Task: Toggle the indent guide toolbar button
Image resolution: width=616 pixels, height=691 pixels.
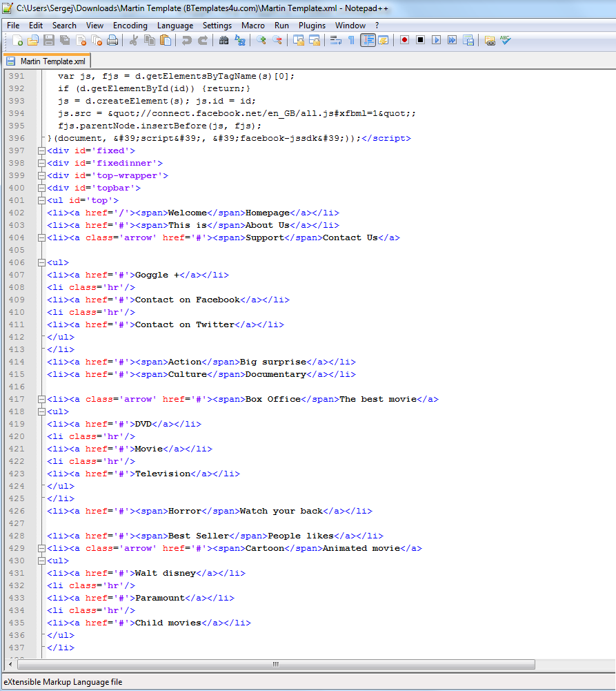Action: point(368,41)
